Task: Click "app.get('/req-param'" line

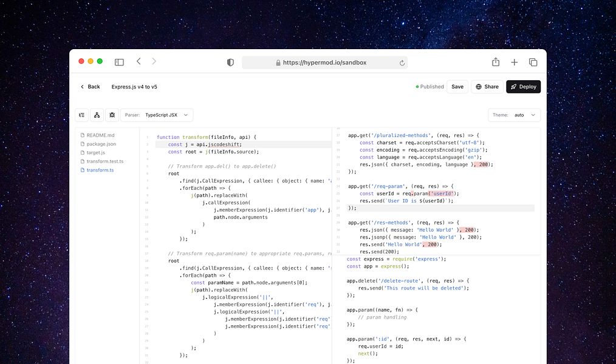Action: 401,186
